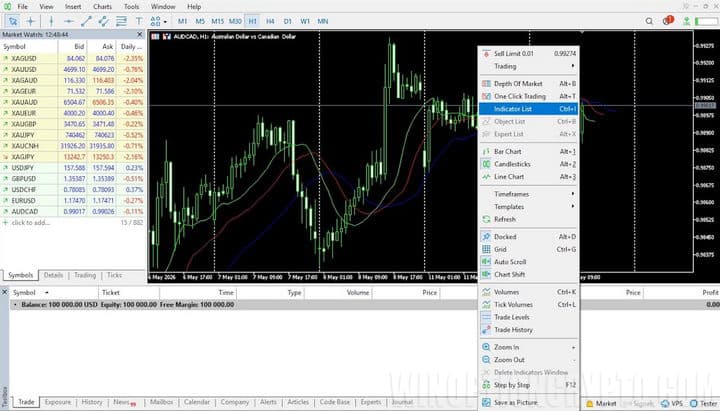Switch chart to Bar Chart
The image size is (720, 411).
click(x=529, y=152)
